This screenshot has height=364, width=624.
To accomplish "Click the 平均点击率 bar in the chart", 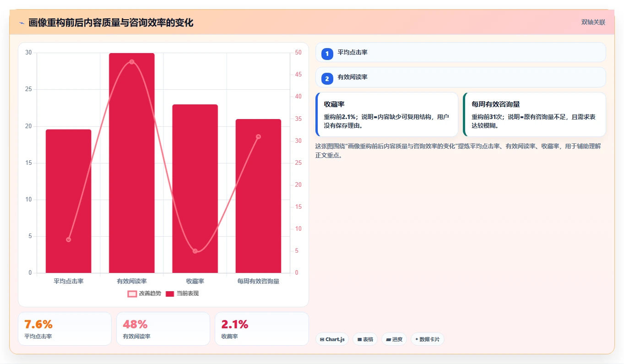I will [x=68, y=201].
